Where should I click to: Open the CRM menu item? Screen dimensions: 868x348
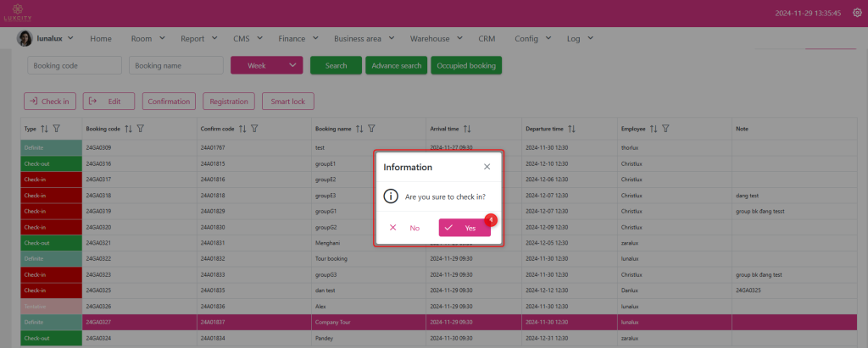pyautogui.click(x=487, y=38)
